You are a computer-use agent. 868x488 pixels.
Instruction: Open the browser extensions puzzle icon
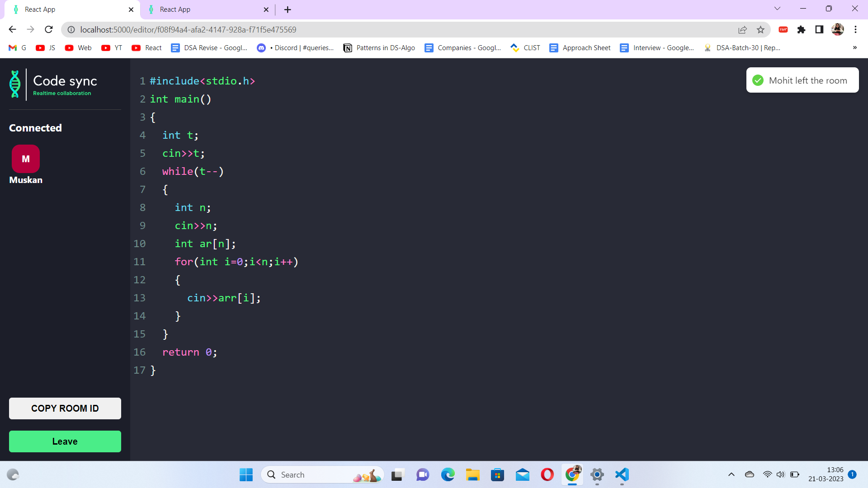point(802,29)
